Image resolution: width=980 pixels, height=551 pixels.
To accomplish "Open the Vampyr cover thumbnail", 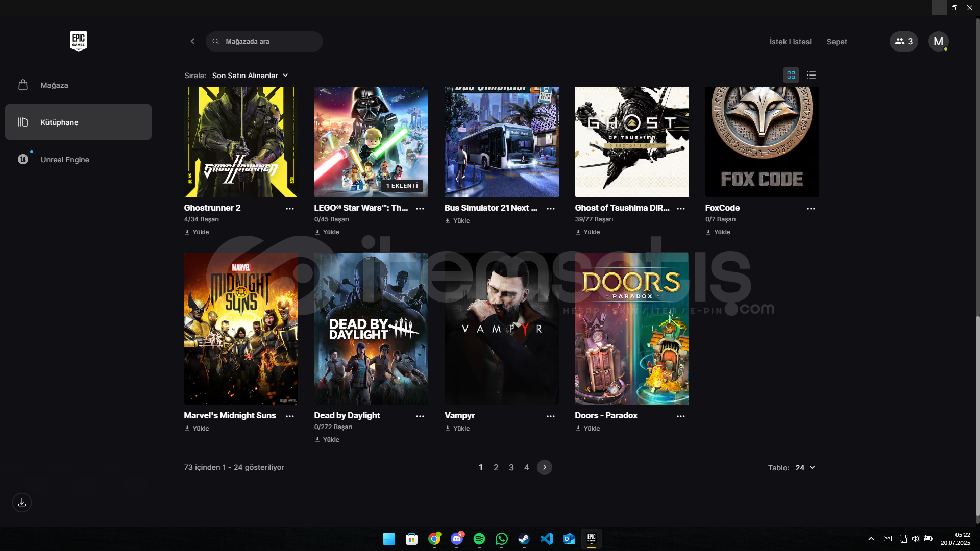I will pyautogui.click(x=501, y=329).
